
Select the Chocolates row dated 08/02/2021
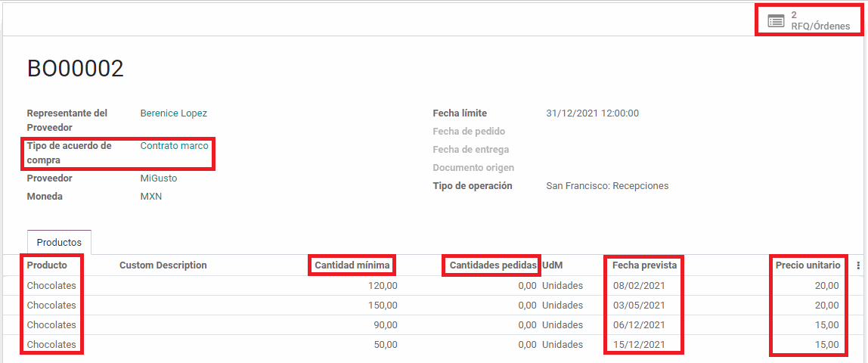[x=51, y=286]
